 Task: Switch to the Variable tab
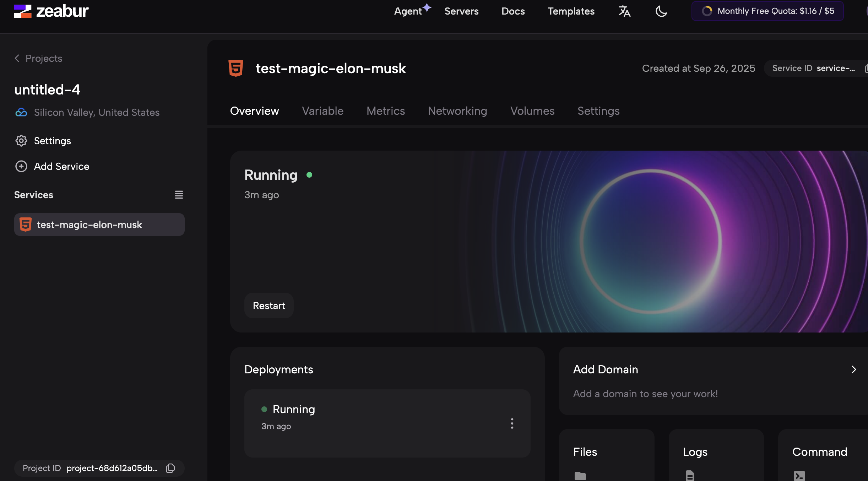(x=322, y=111)
